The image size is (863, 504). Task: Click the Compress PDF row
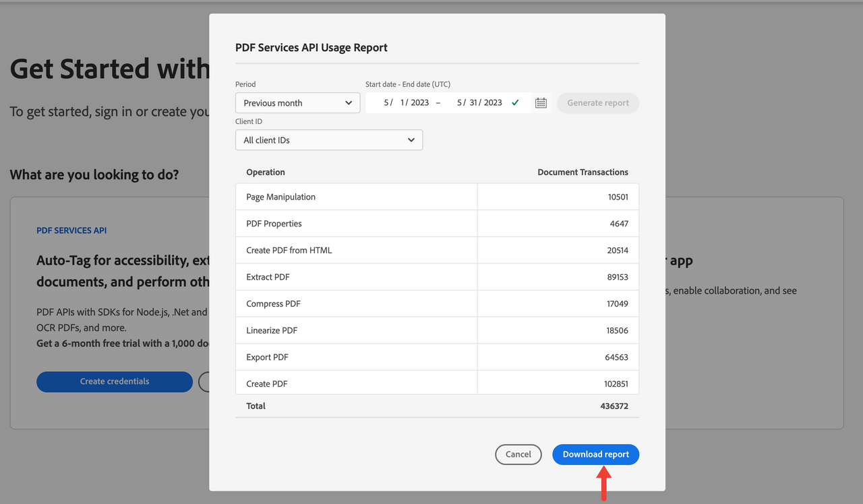point(437,304)
